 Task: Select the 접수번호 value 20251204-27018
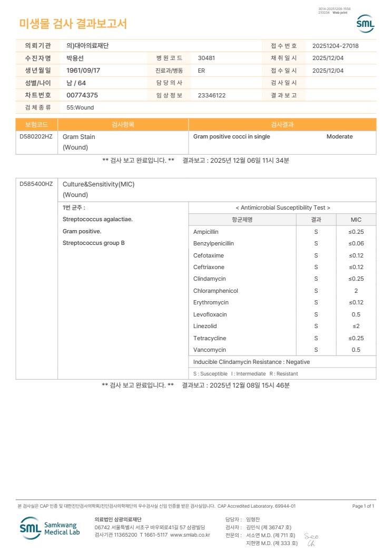pos(336,46)
